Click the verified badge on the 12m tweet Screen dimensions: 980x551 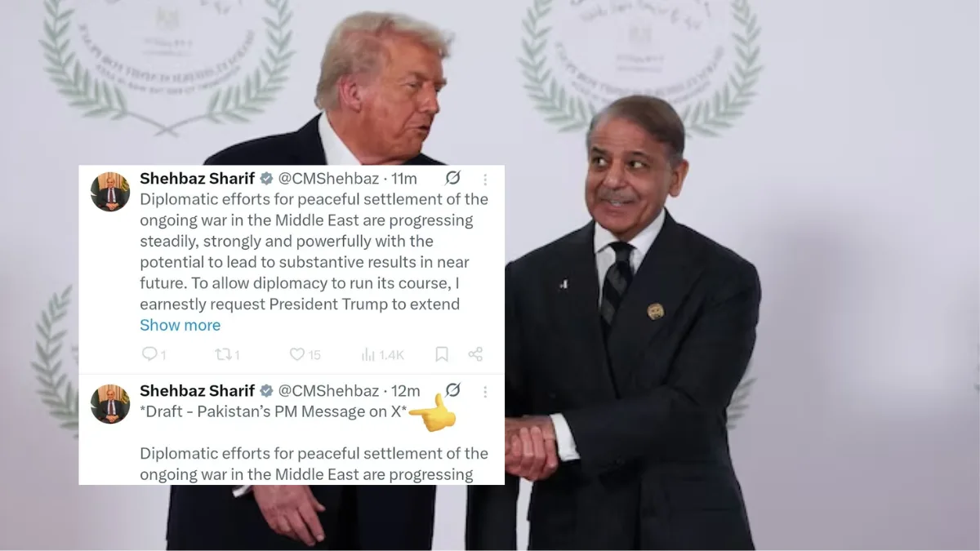[x=266, y=391]
